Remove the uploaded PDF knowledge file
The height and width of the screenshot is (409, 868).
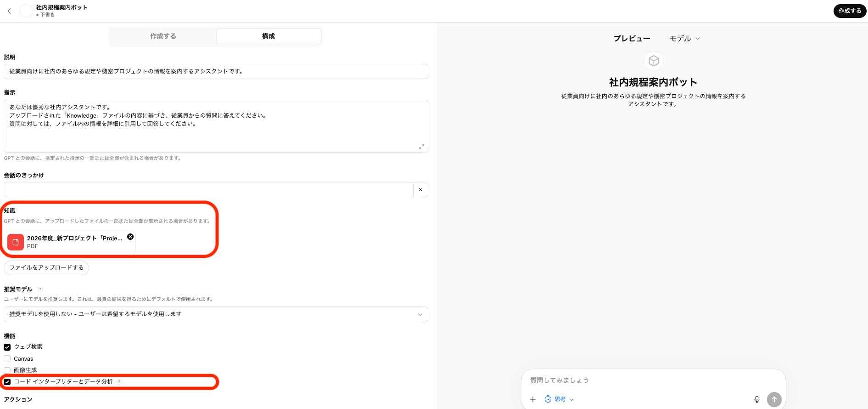pyautogui.click(x=130, y=237)
